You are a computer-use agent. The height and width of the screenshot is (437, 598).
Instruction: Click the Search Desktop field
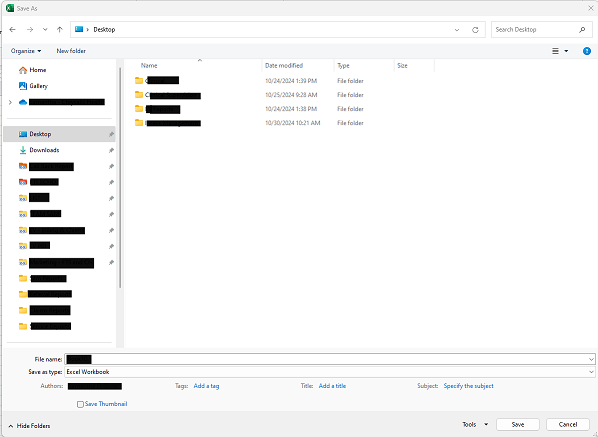536,29
